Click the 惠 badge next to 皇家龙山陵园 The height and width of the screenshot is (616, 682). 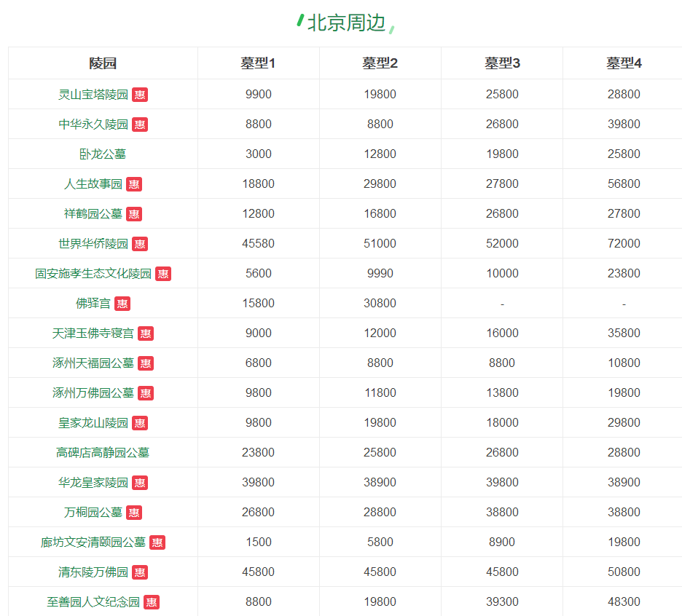pyautogui.click(x=140, y=423)
